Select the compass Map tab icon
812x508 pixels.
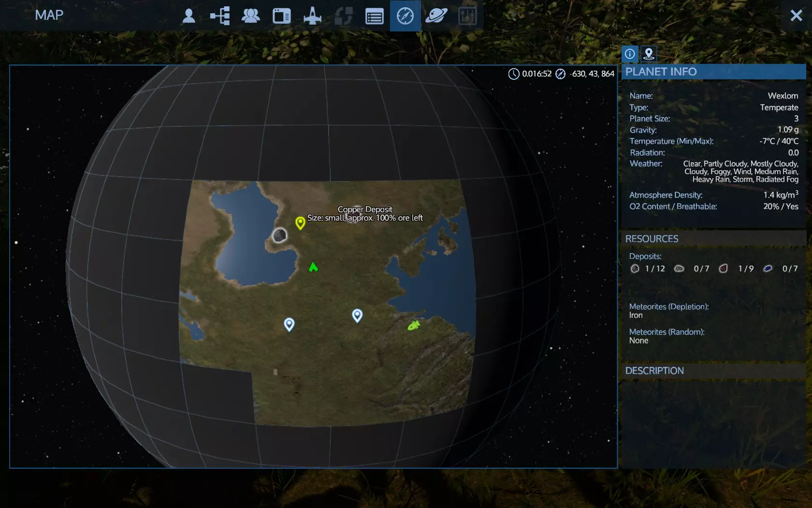pyautogui.click(x=405, y=16)
